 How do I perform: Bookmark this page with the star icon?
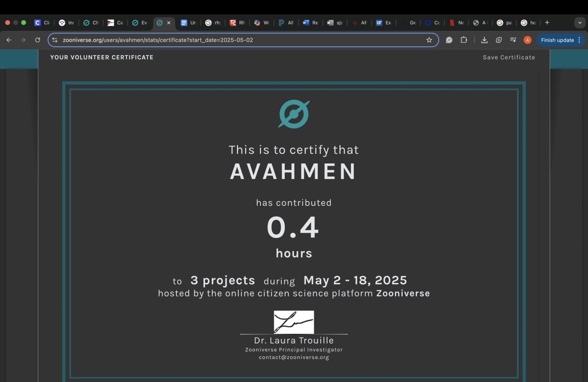click(x=429, y=40)
